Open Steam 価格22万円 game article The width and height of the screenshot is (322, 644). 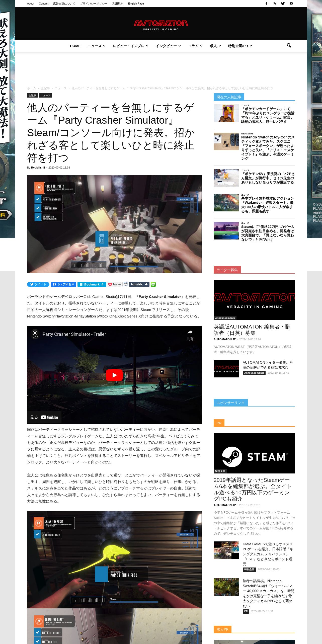[x=268, y=233]
